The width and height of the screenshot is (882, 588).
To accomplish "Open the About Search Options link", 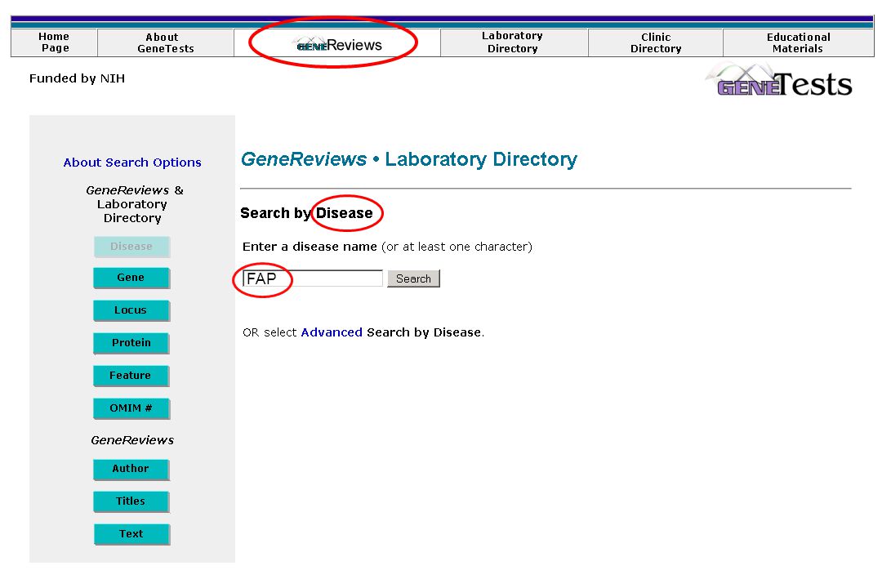I will (132, 163).
